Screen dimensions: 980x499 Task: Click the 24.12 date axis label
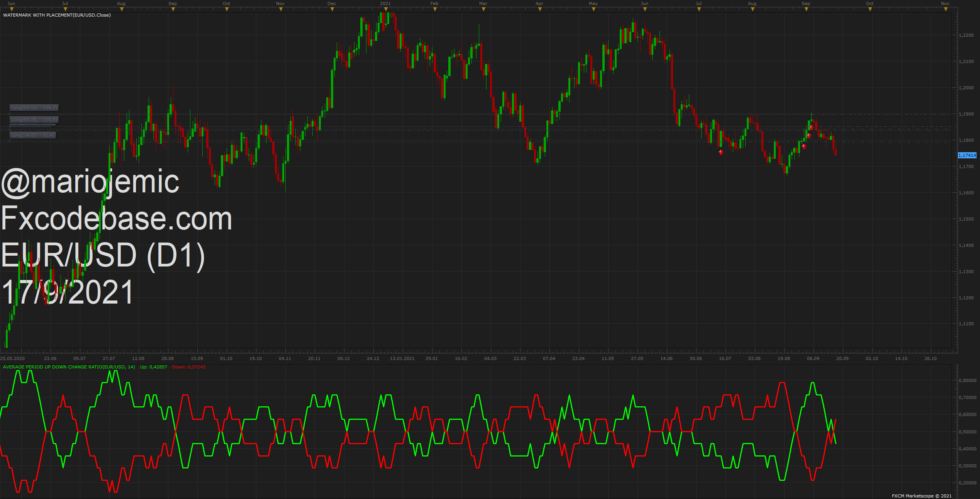[373, 358]
